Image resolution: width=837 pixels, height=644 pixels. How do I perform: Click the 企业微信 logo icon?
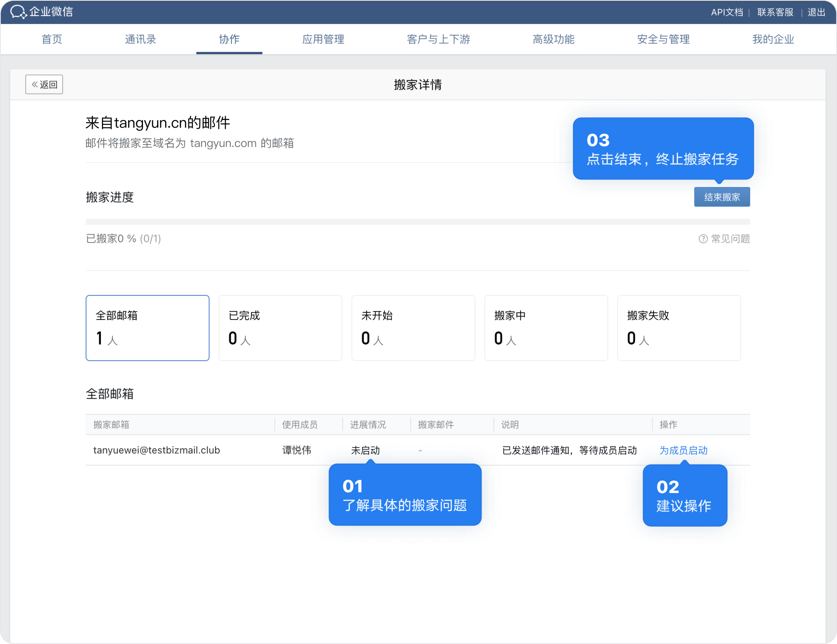coord(18,12)
